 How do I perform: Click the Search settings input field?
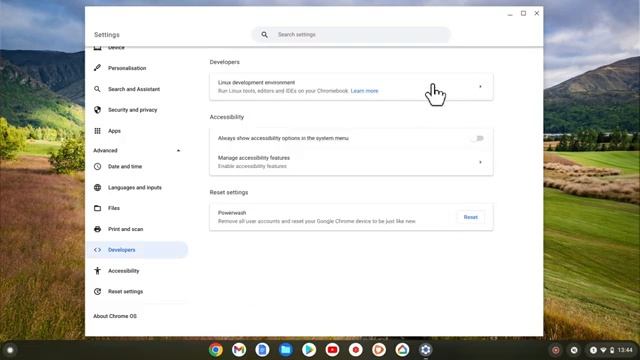point(351,35)
